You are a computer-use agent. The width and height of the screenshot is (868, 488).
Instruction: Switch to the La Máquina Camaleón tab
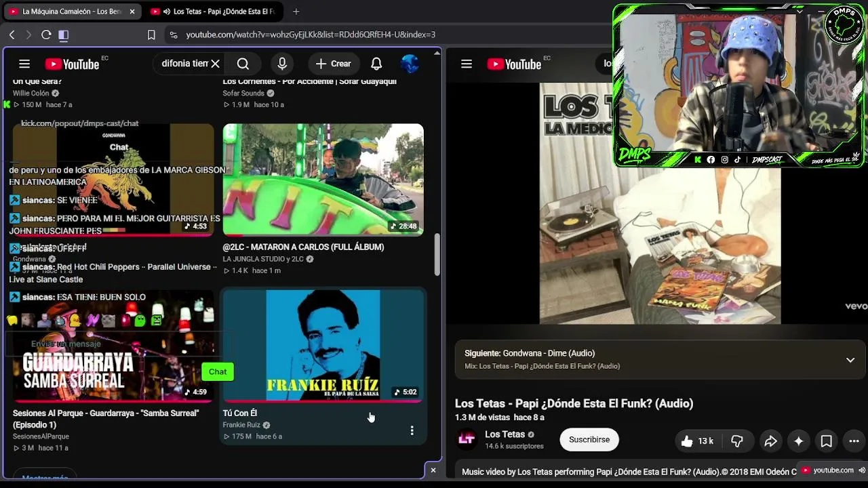(71, 12)
